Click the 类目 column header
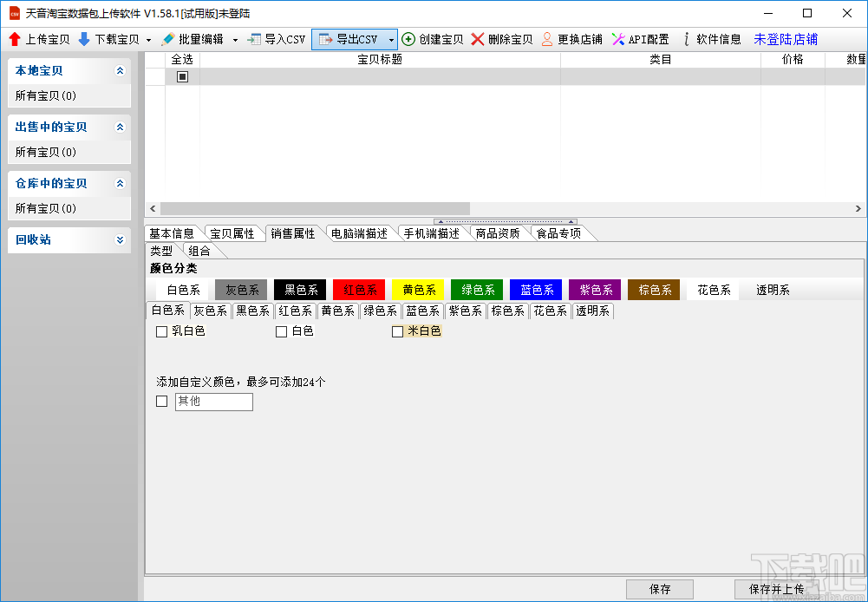This screenshot has width=868, height=602. pyautogui.click(x=661, y=60)
